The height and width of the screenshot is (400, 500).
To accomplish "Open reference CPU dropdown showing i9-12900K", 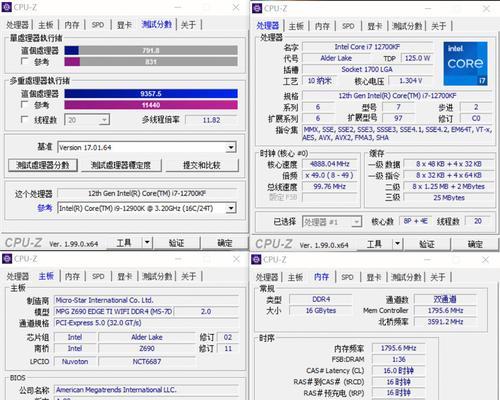I will [x=147, y=208].
